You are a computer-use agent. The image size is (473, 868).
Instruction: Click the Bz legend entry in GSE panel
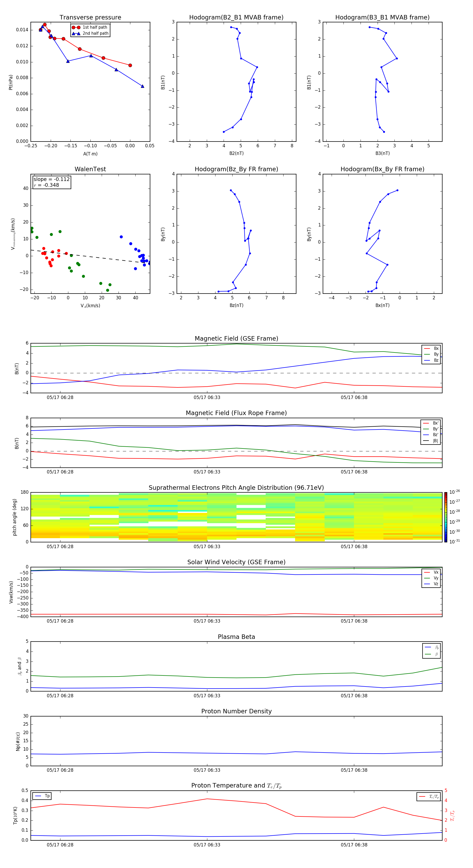(x=431, y=360)
